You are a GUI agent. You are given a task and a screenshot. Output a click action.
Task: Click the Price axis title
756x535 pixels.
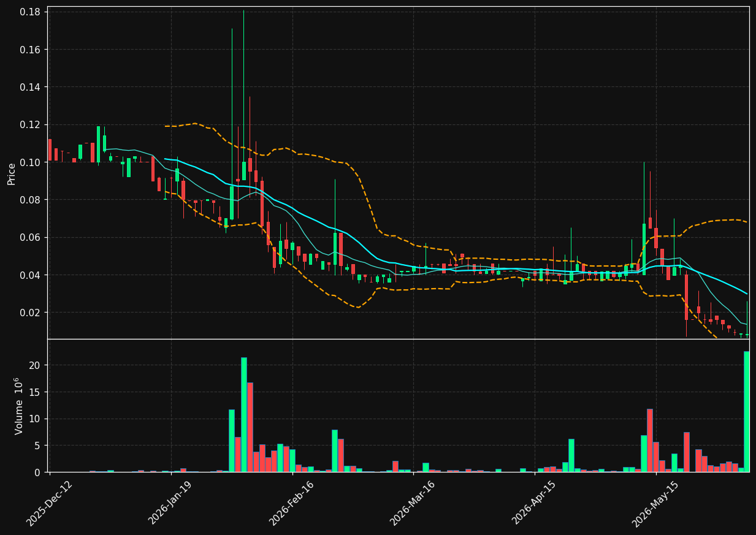[x=12, y=173]
